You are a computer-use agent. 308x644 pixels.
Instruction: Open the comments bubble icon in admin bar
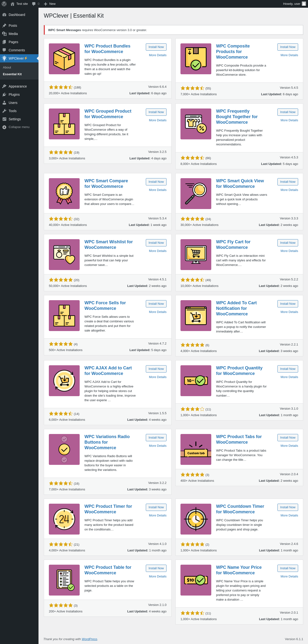34,4
